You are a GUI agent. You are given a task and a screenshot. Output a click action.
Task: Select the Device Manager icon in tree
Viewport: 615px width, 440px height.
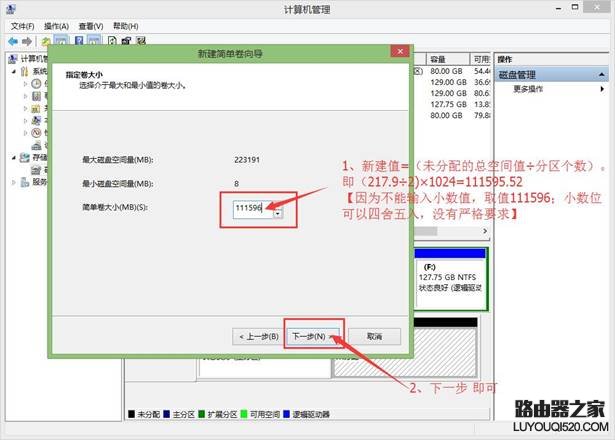coord(36,145)
